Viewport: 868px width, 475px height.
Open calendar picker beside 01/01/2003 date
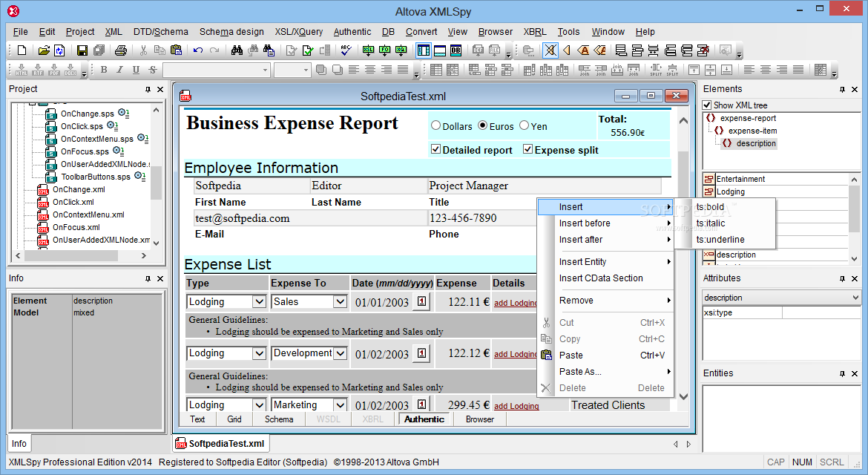(x=422, y=302)
